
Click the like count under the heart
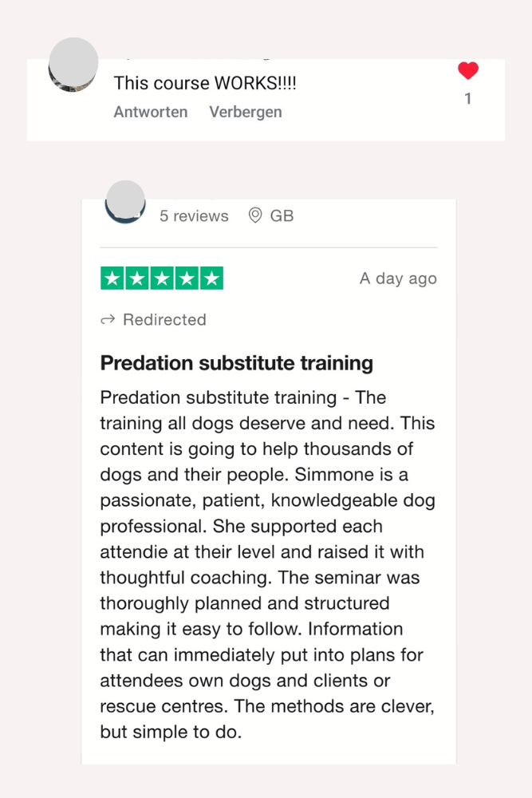468,99
